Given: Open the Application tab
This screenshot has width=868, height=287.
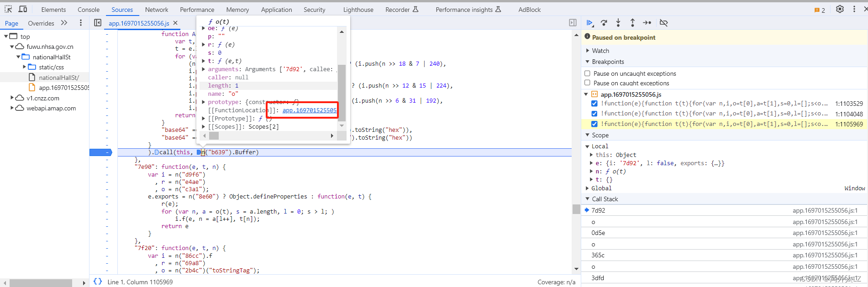Looking at the screenshot, I should point(277,10).
